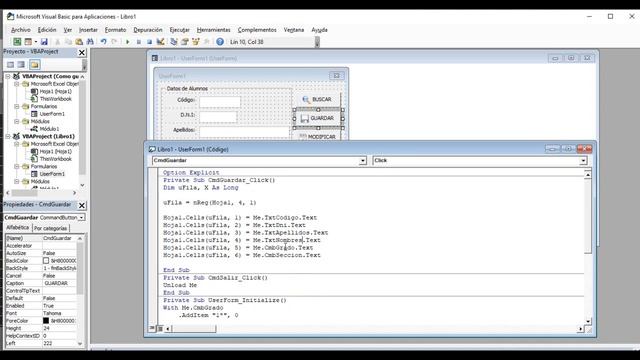The height and width of the screenshot is (360, 640).
Task: Click the Apellidos text box on the form
Action: tap(244, 131)
